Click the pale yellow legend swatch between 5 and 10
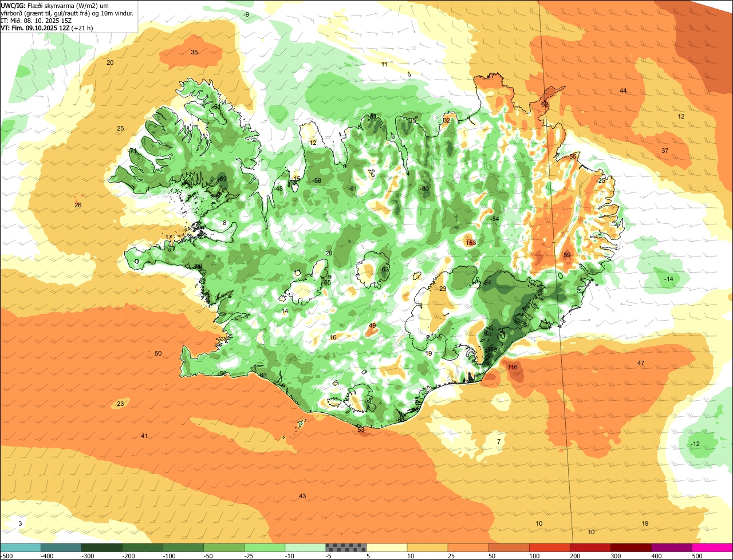Screen dimensions: 733x560 387,547
